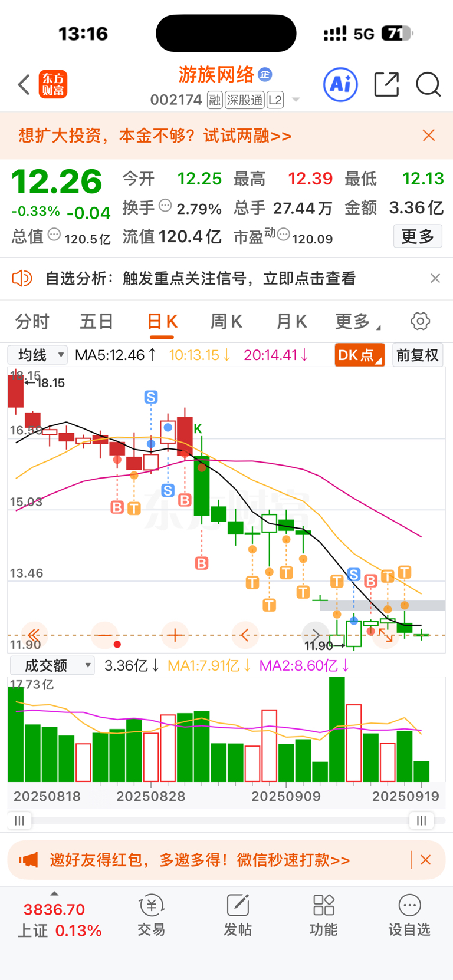Tap the megaphone icon in invite banner

coord(28,860)
